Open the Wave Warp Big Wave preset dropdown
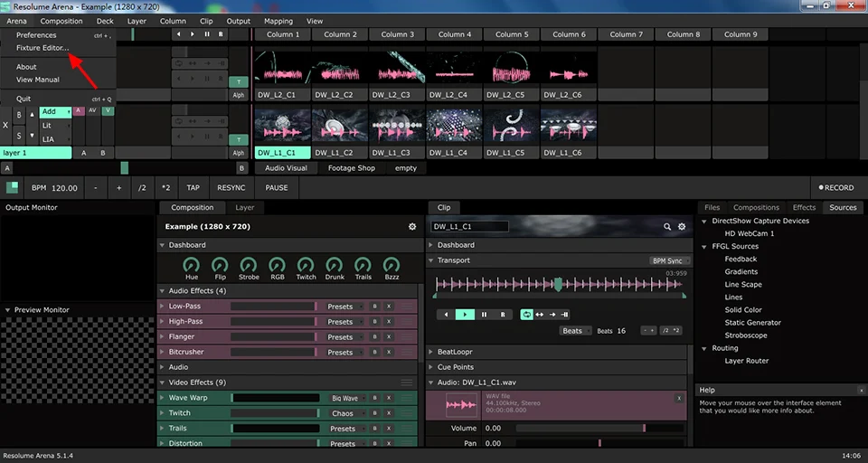This screenshot has width=868, height=463. click(x=346, y=398)
